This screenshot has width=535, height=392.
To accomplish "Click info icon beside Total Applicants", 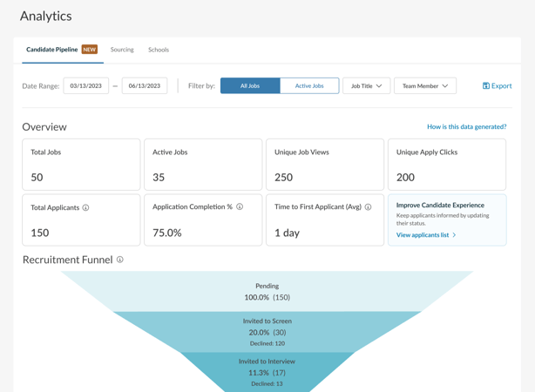I will pyautogui.click(x=85, y=208).
